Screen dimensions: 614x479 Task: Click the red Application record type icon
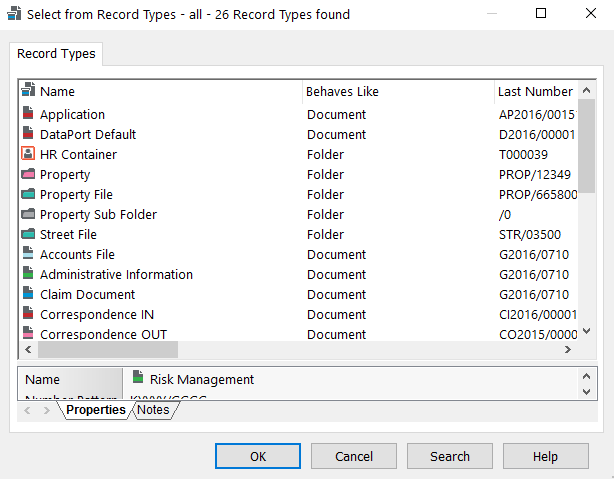click(x=28, y=114)
